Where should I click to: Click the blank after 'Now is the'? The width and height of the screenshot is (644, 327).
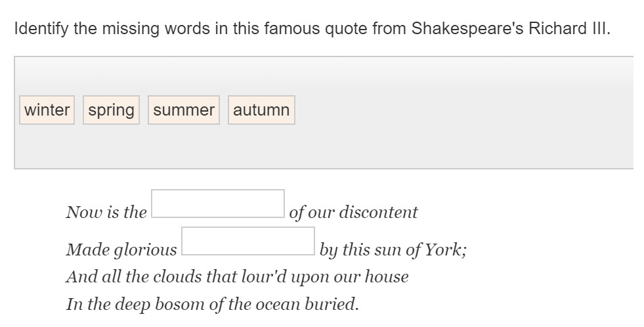pos(218,204)
